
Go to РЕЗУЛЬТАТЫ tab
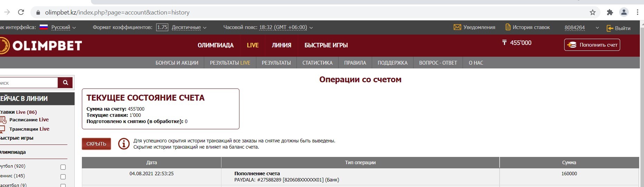coord(276,63)
